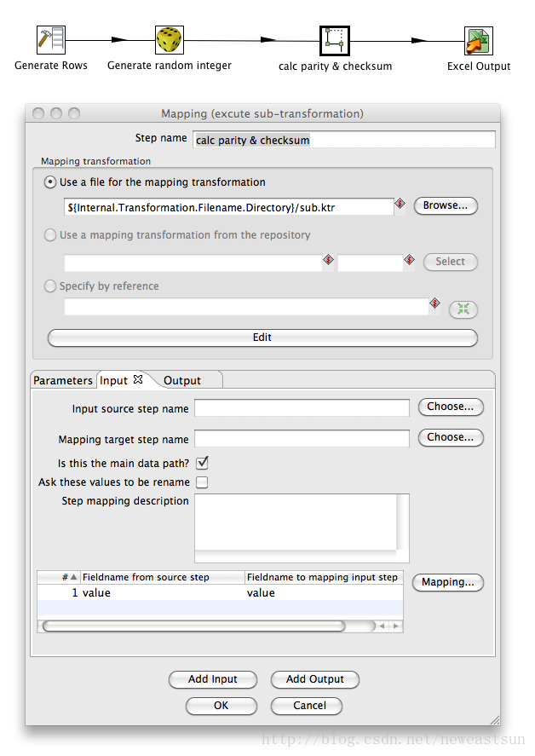This screenshot has height=756, width=535.
Task: Switch to the Parameters tab
Action: click(x=63, y=380)
